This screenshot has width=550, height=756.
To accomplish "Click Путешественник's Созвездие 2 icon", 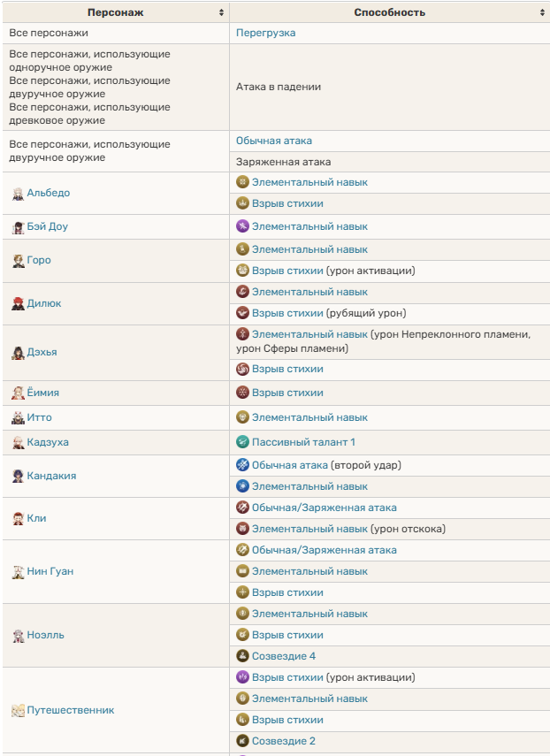I will click(x=242, y=741).
